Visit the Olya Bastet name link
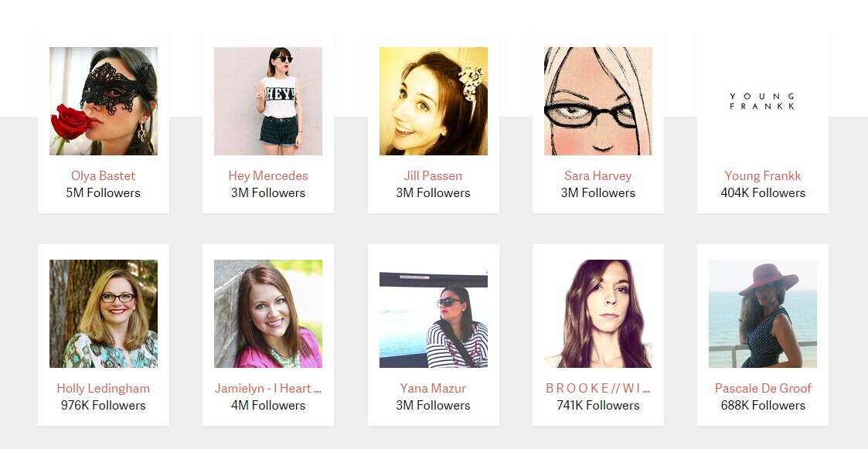 (x=103, y=176)
